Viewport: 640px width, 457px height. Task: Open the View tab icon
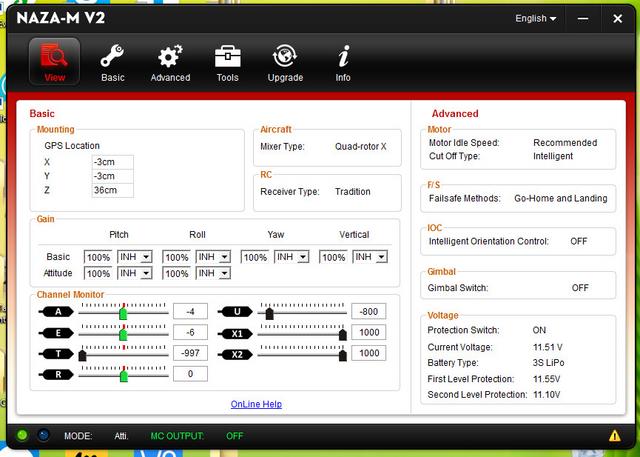tap(54, 62)
